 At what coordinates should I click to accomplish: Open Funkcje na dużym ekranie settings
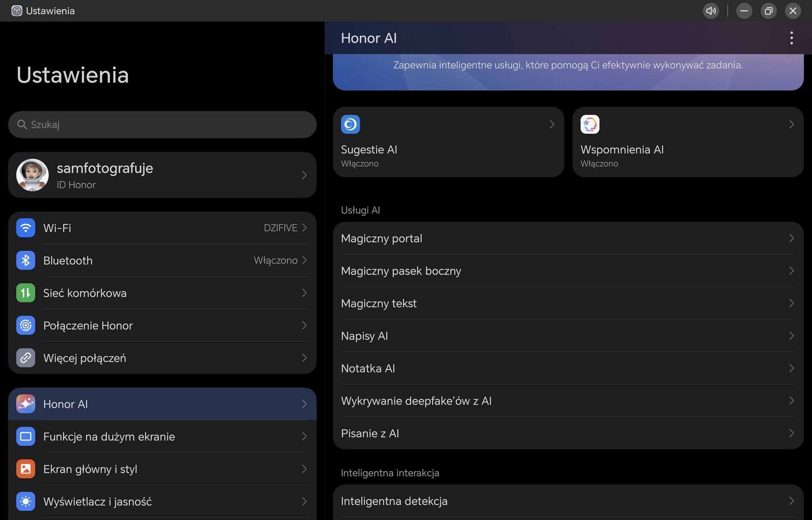click(162, 436)
